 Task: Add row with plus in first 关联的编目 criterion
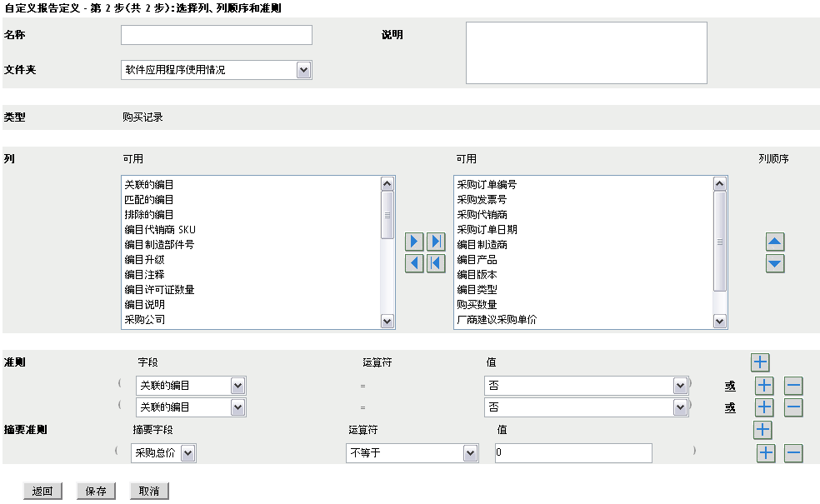[x=764, y=386]
